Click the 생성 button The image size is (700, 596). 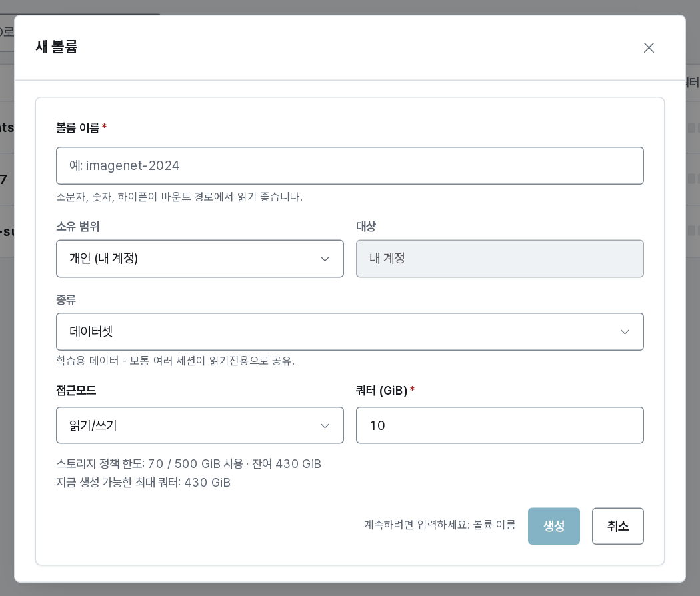tap(553, 526)
